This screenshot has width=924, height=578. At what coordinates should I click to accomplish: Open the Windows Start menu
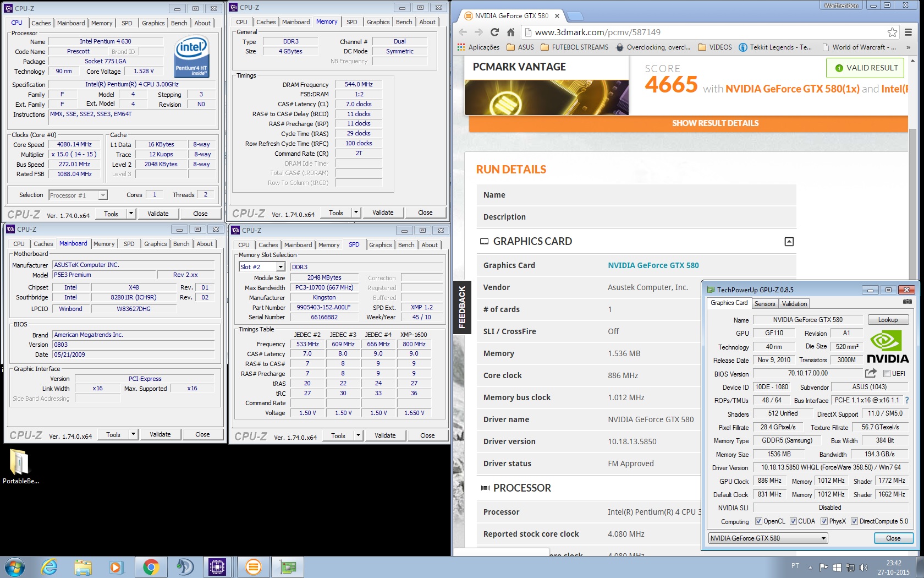[14, 567]
